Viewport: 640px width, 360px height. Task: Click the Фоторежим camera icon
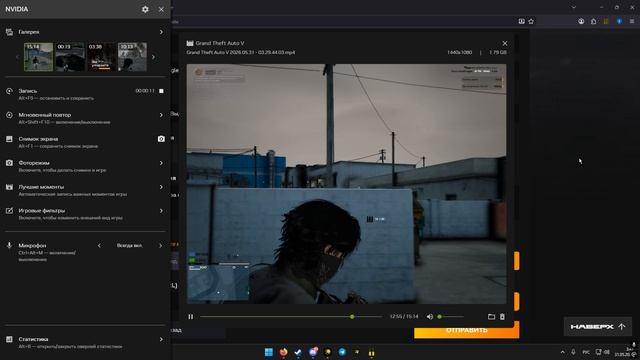pos(9,163)
